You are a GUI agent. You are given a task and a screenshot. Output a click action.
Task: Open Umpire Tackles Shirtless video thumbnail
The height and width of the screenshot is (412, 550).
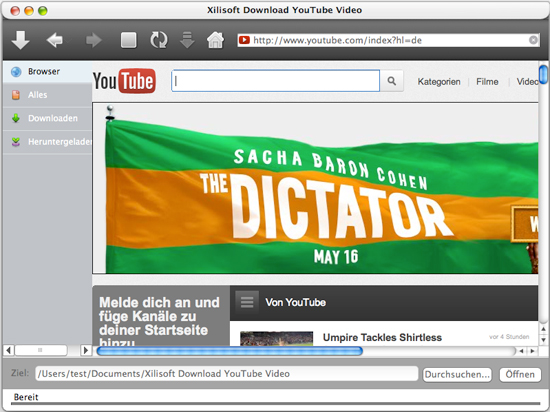(x=276, y=339)
